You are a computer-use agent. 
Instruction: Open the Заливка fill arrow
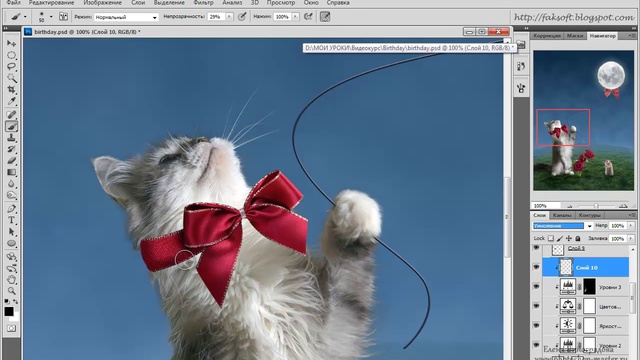pyautogui.click(x=631, y=238)
